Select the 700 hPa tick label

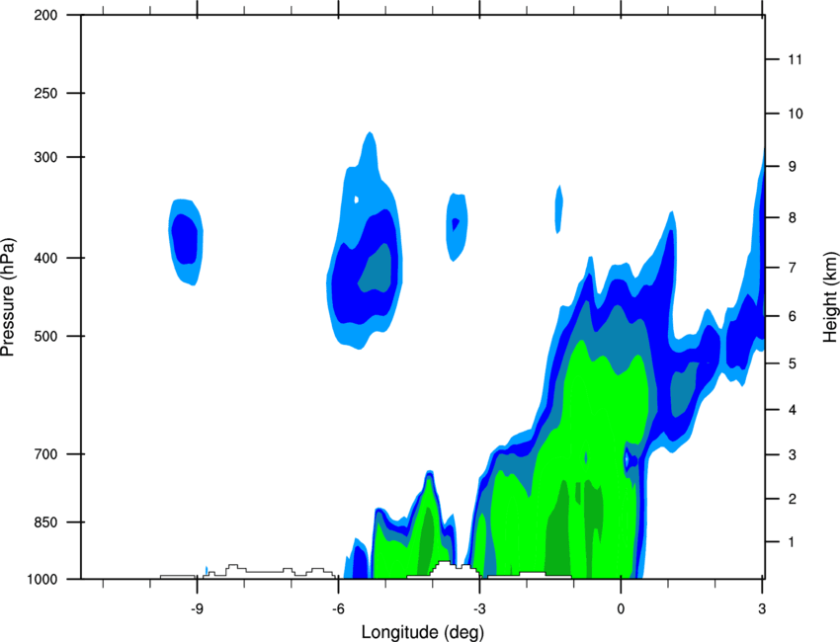coord(45,454)
